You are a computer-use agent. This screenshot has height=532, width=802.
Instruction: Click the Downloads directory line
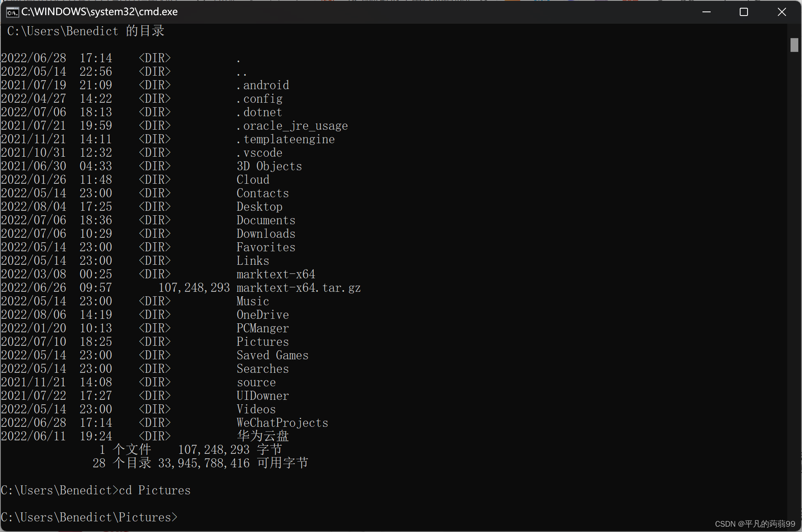click(265, 233)
